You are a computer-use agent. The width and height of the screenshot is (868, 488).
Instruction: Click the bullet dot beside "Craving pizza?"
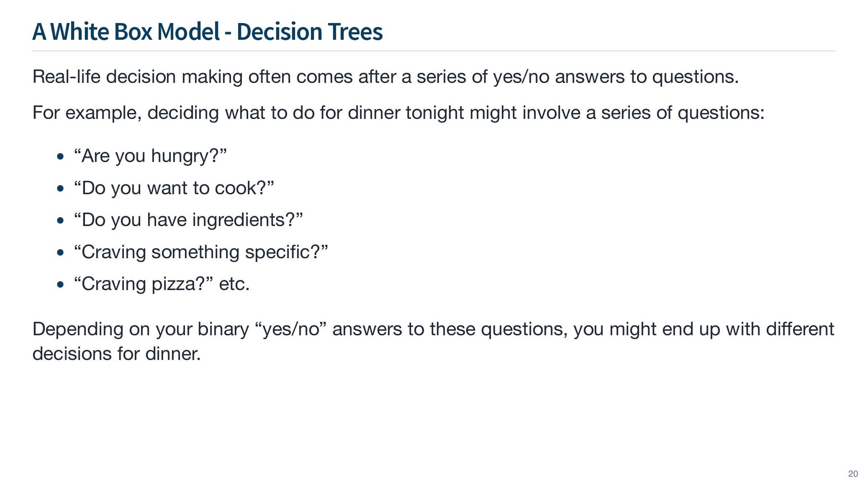tap(61, 285)
